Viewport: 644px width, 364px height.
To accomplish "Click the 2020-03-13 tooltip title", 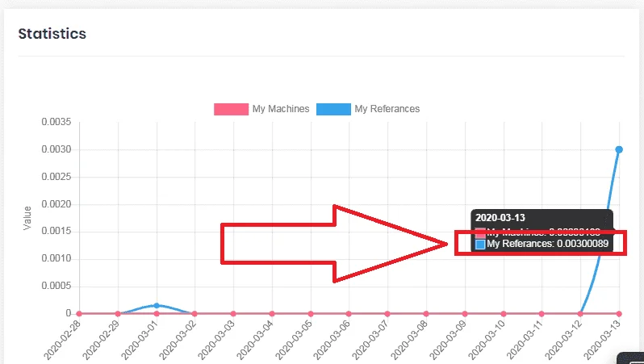I will pyautogui.click(x=500, y=218).
